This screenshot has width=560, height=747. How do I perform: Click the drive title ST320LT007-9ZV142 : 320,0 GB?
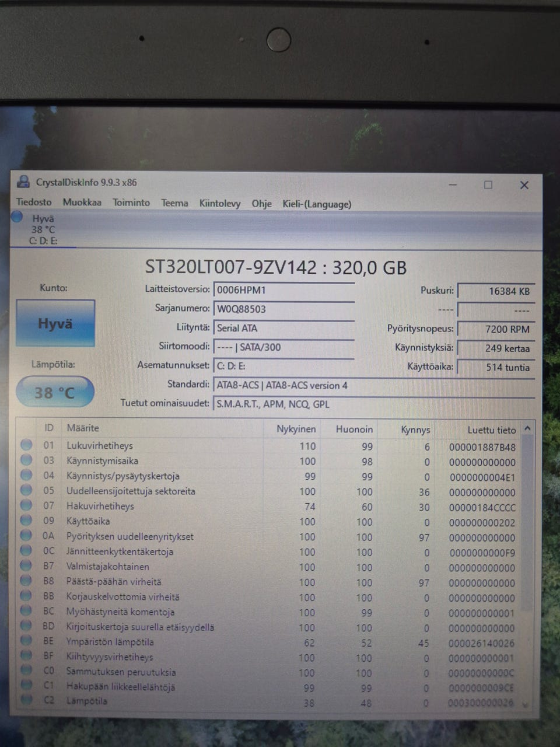[x=276, y=267]
